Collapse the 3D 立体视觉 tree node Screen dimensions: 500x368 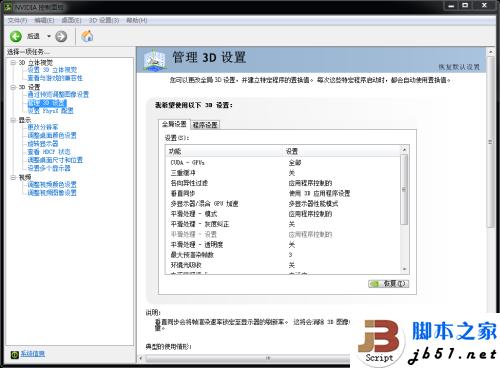(x=13, y=62)
